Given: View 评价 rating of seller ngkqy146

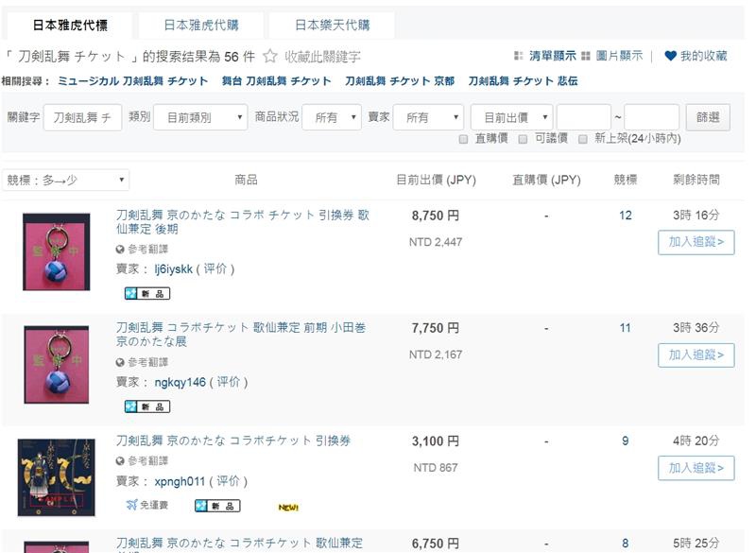Looking at the screenshot, I should (x=229, y=382).
